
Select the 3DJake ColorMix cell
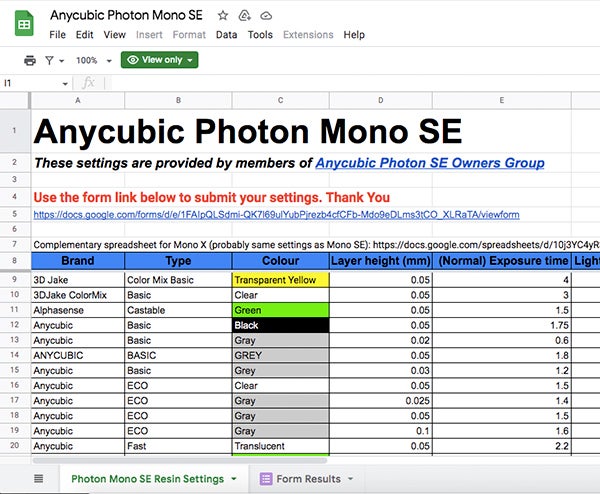[x=78, y=295]
